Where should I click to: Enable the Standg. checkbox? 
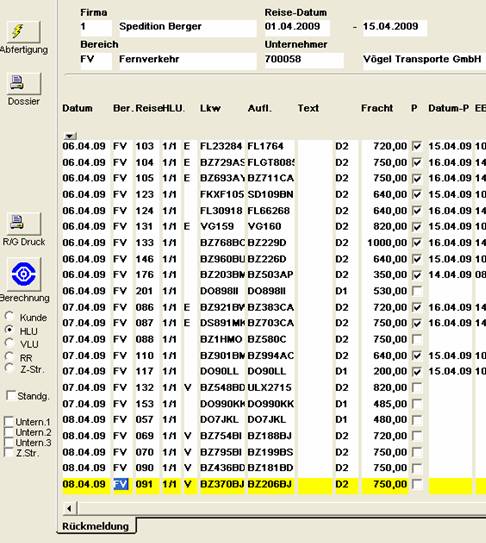click(11, 395)
